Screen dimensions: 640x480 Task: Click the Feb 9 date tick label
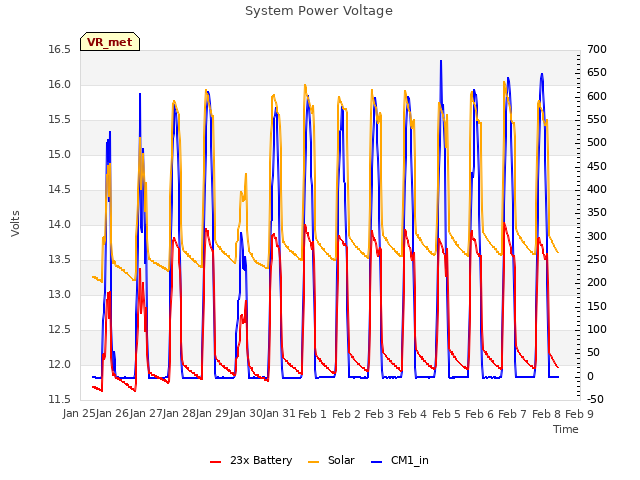pyautogui.click(x=579, y=414)
